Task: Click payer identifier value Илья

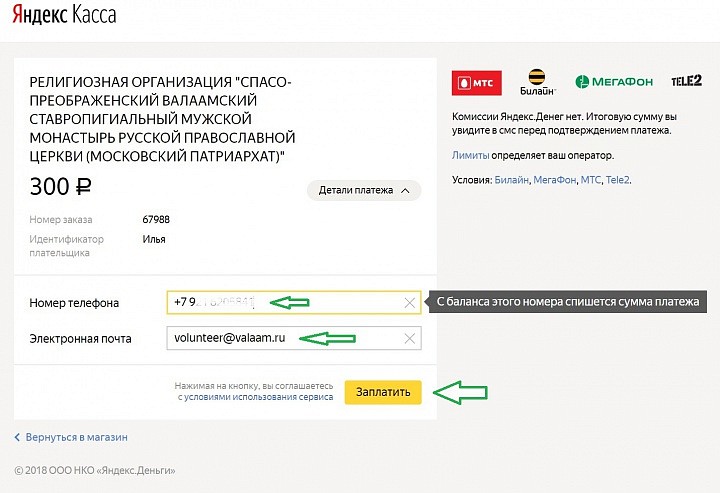Action: point(154,239)
